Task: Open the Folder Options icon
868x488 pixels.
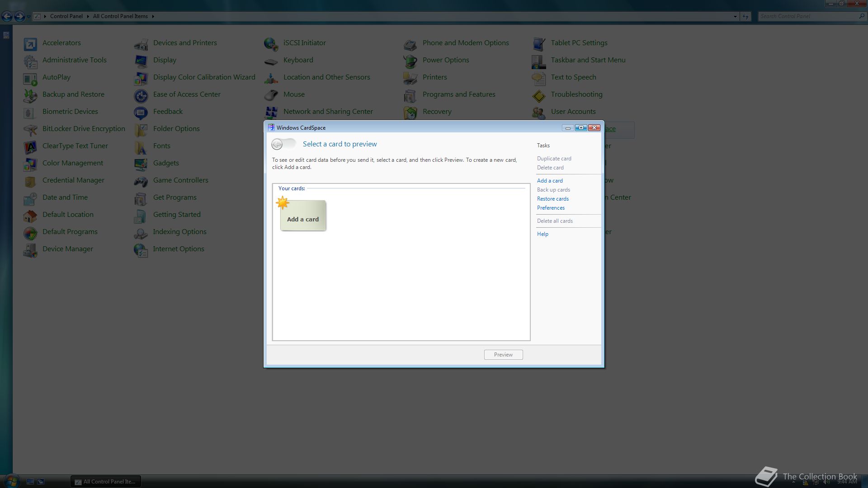Action: click(141, 130)
